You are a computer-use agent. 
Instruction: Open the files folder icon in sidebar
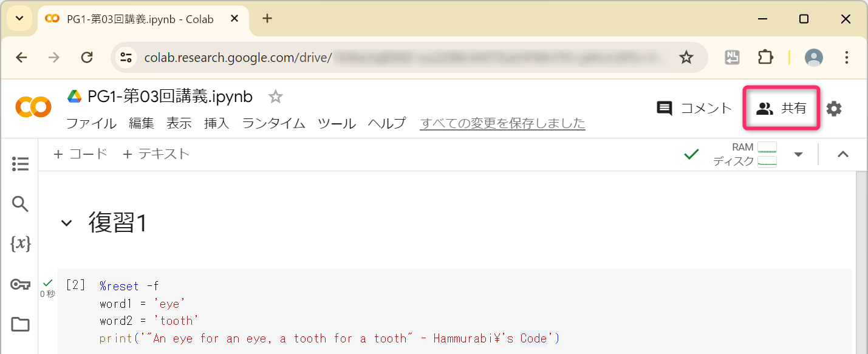coord(20,324)
